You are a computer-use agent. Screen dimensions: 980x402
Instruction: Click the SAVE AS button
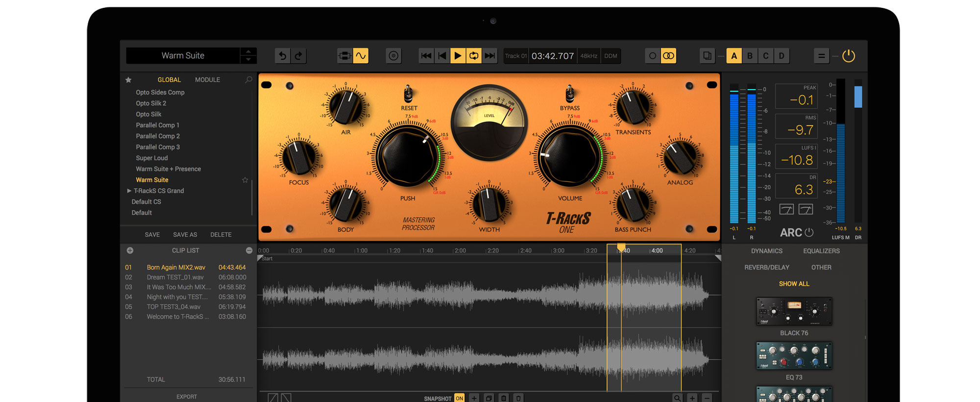tap(185, 235)
